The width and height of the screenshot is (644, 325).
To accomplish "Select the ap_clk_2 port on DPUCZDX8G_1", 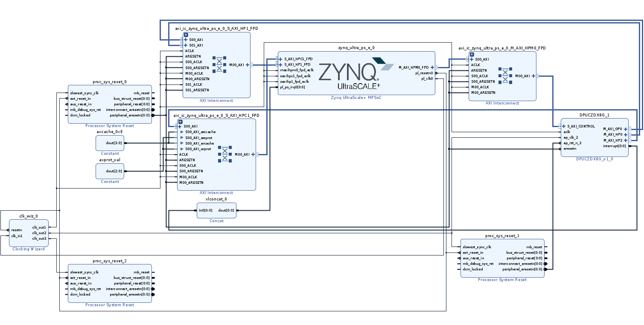I will click(x=571, y=138).
